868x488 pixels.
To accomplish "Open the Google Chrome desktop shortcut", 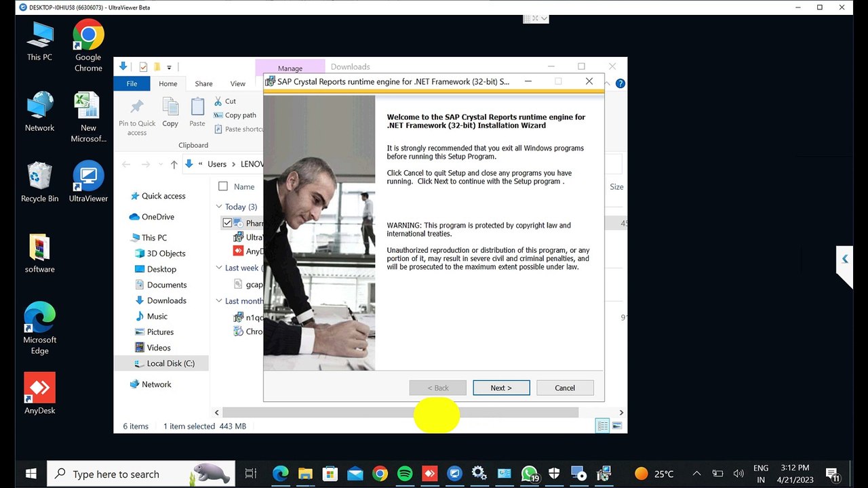I will pyautogui.click(x=88, y=46).
